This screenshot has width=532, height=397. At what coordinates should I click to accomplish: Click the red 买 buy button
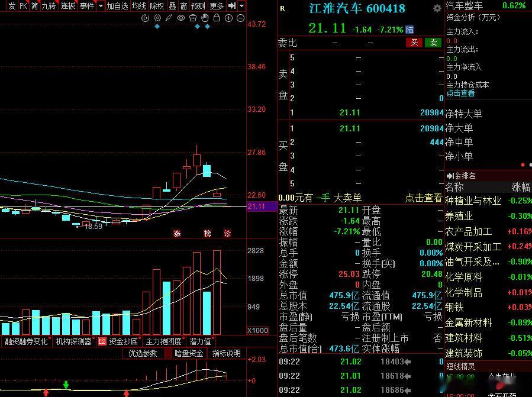pyautogui.click(x=414, y=43)
